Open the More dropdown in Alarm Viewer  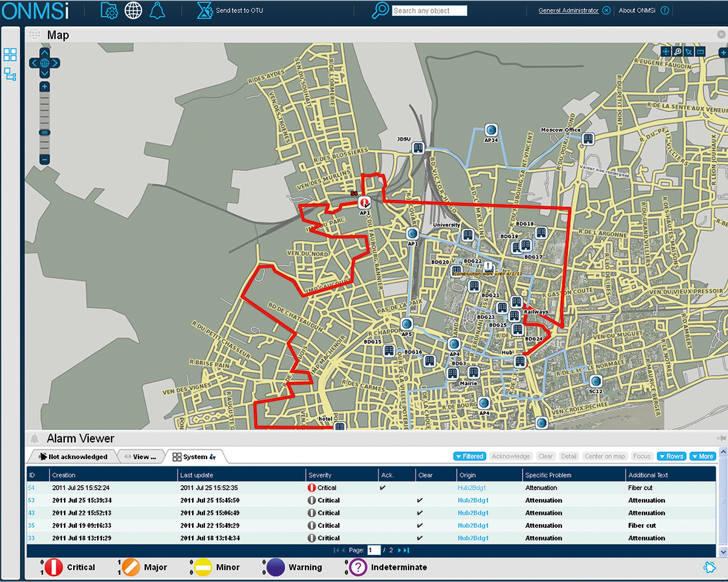[703, 456]
